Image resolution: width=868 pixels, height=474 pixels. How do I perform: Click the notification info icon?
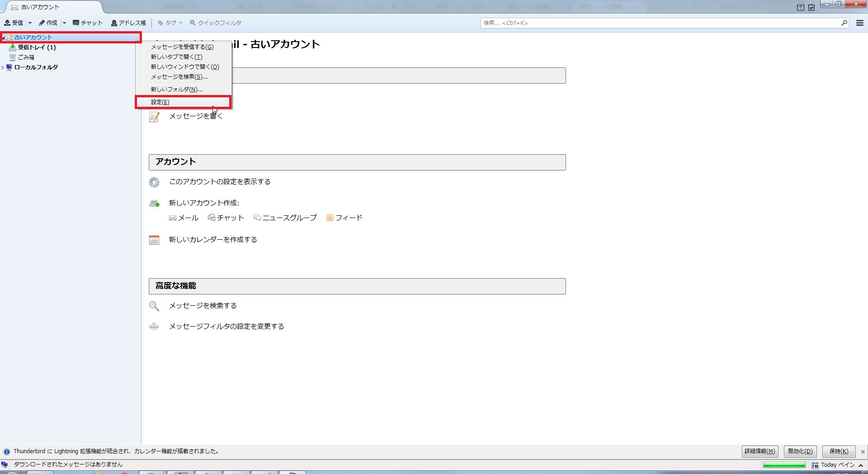pyautogui.click(x=7, y=451)
